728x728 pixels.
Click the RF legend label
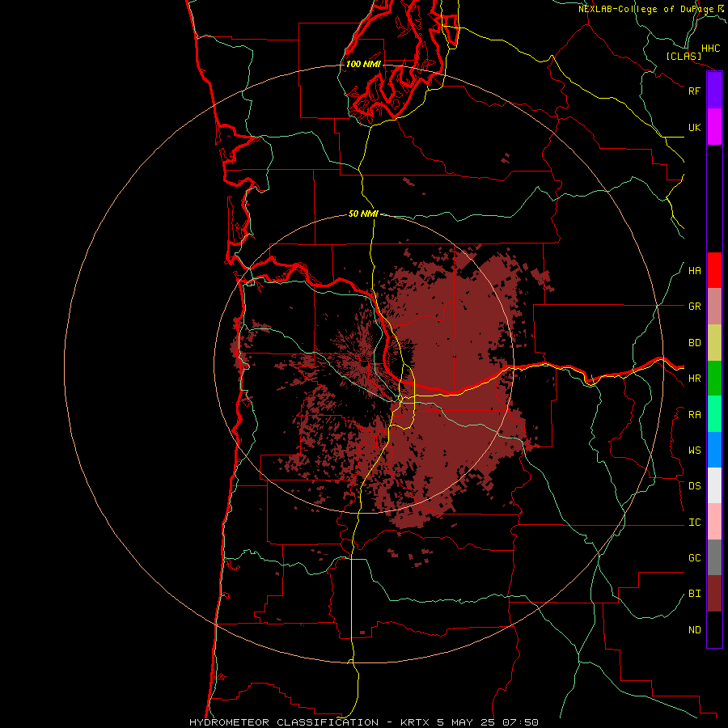tap(694, 91)
